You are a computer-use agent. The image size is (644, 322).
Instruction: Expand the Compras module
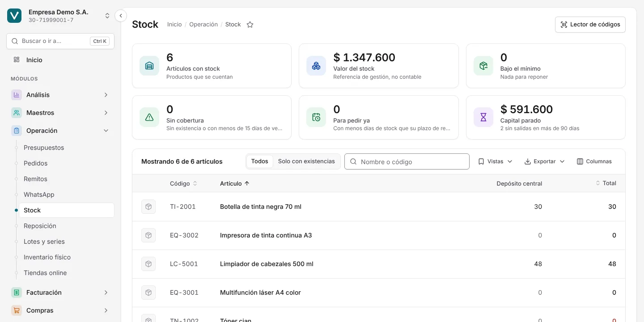click(x=106, y=310)
